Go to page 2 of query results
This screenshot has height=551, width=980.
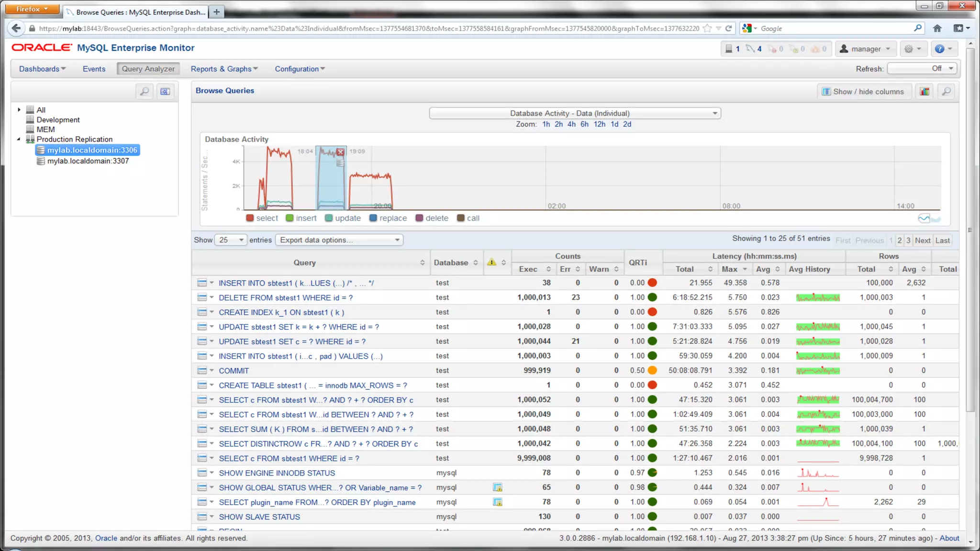900,241
